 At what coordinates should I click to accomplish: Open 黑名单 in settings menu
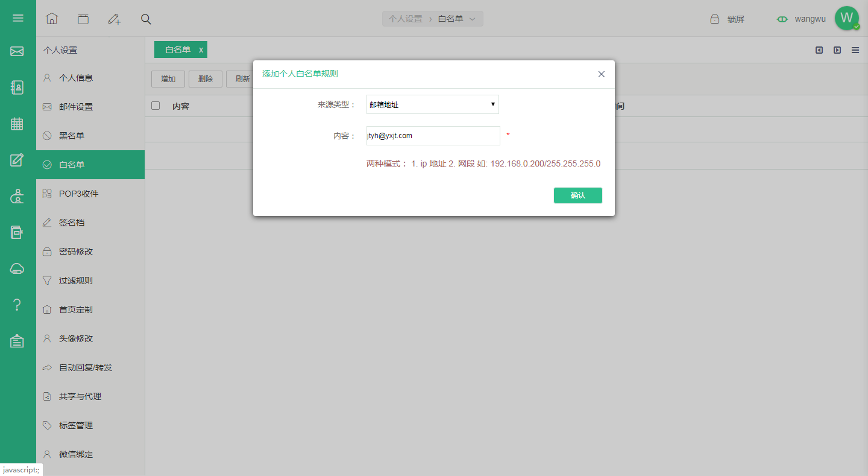coord(90,136)
